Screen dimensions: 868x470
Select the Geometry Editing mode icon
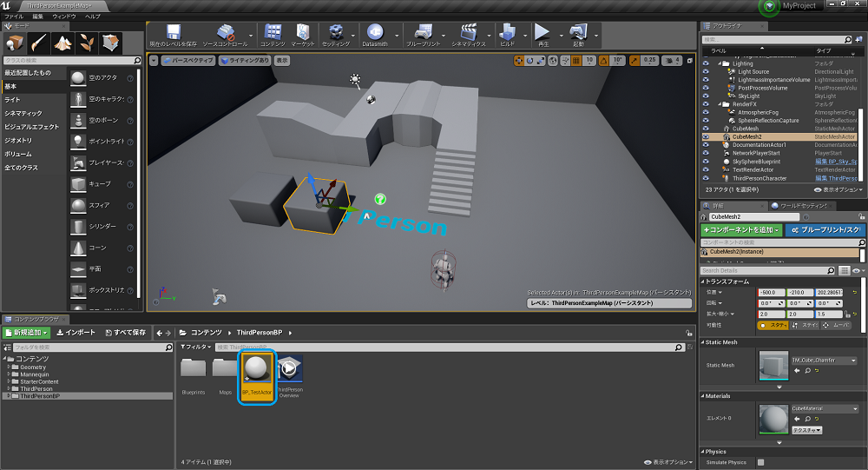pyautogui.click(x=111, y=43)
